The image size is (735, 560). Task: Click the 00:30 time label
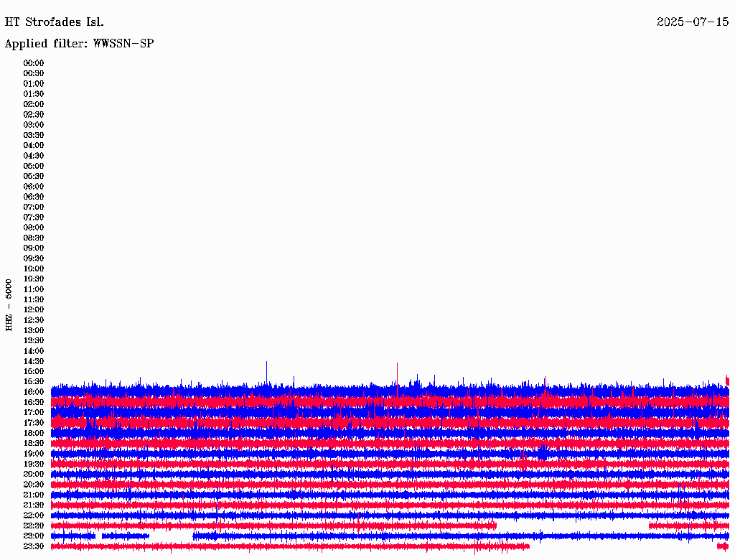(34, 74)
